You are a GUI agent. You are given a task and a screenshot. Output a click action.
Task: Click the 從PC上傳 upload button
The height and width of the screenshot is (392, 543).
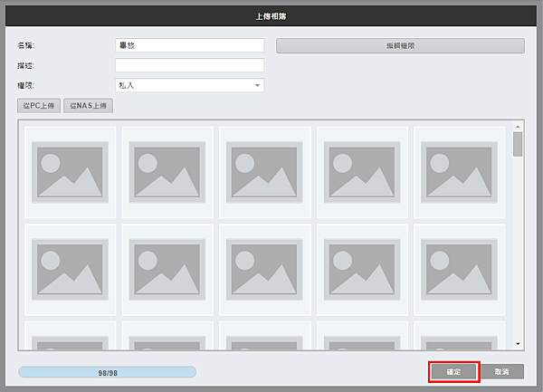pos(39,106)
